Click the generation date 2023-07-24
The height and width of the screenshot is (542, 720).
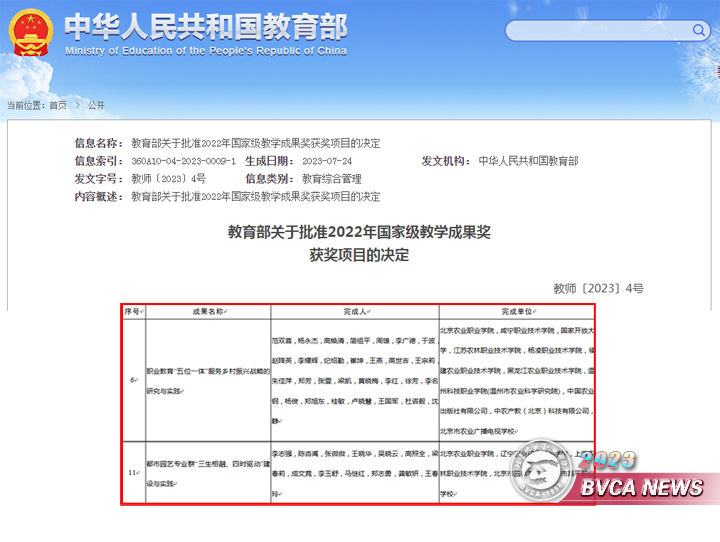click(x=327, y=161)
